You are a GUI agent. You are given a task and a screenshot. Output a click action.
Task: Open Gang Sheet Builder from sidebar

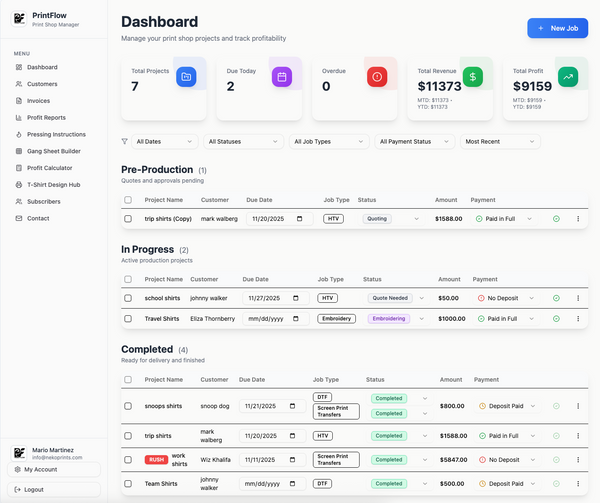(x=56, y=150)
